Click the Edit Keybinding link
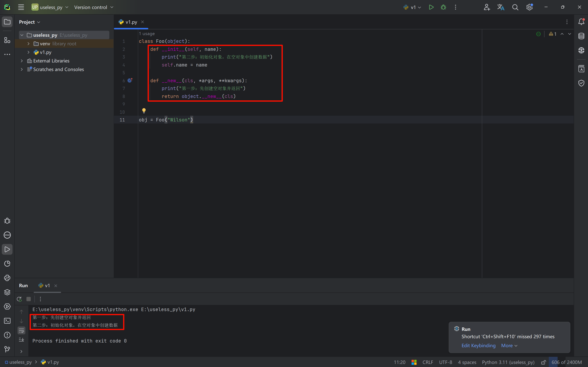 click(x=478, y=345)
